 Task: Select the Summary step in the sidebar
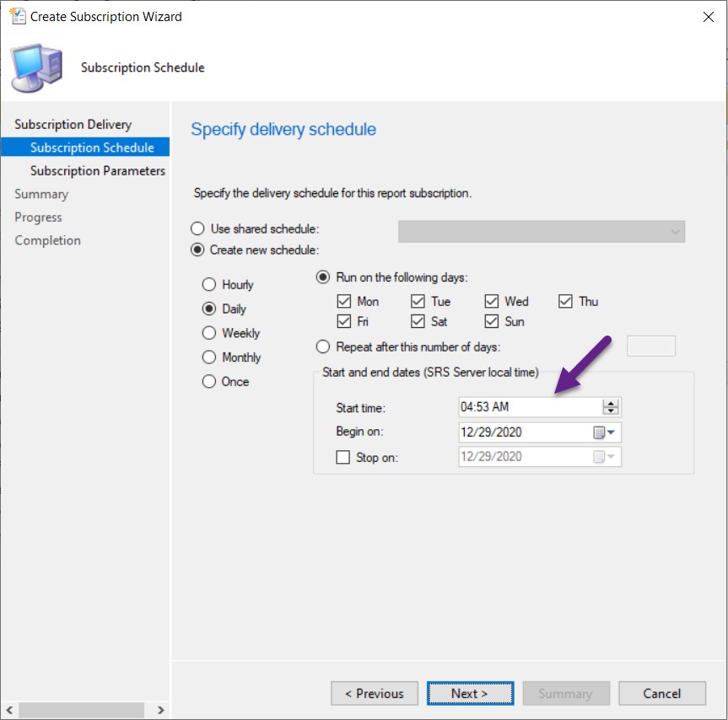point(41,193)
